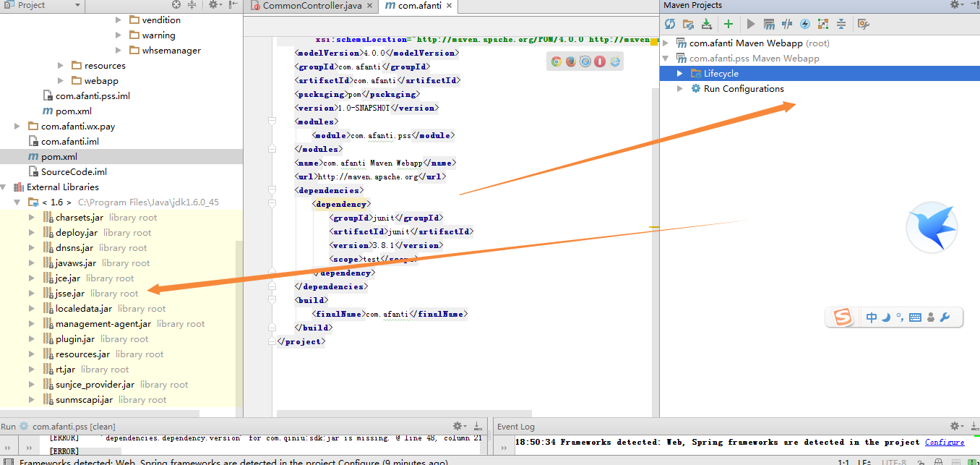Viewport: 980px width, 465px height.
Task: Select the resources folder
Action: tap(98, 66)
